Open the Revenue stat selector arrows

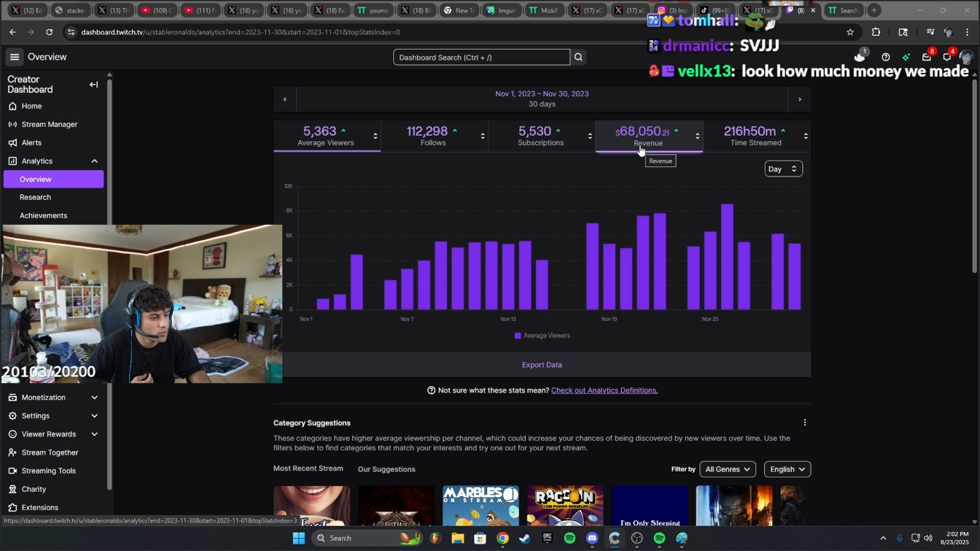pos(698,136)
